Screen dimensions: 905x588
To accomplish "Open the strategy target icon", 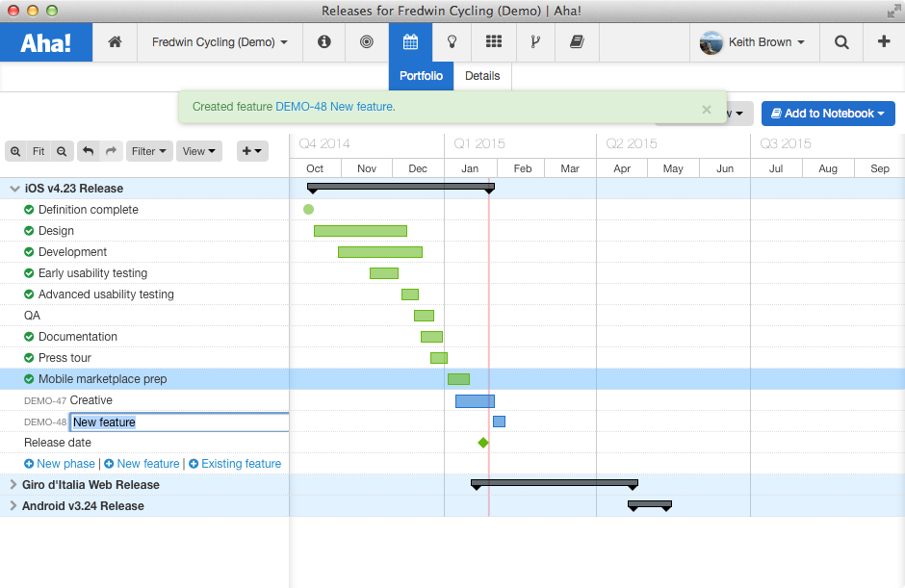I will [x=367, y=42].
